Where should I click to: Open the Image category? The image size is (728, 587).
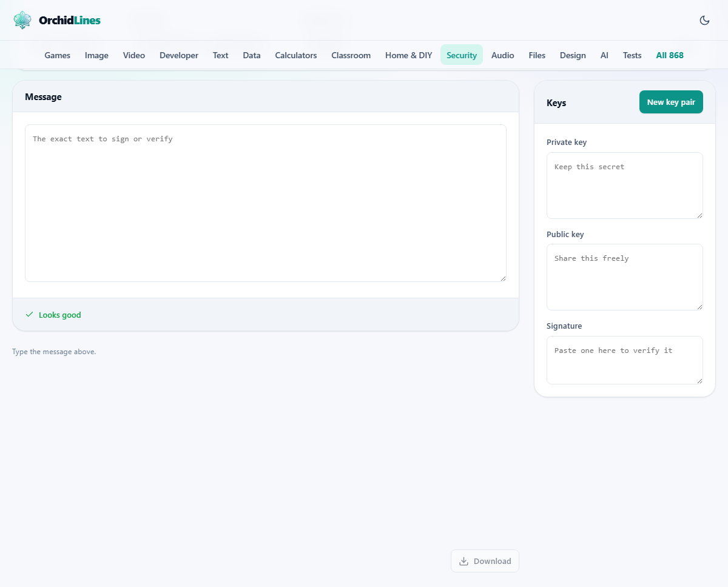(x=96, y=55)
